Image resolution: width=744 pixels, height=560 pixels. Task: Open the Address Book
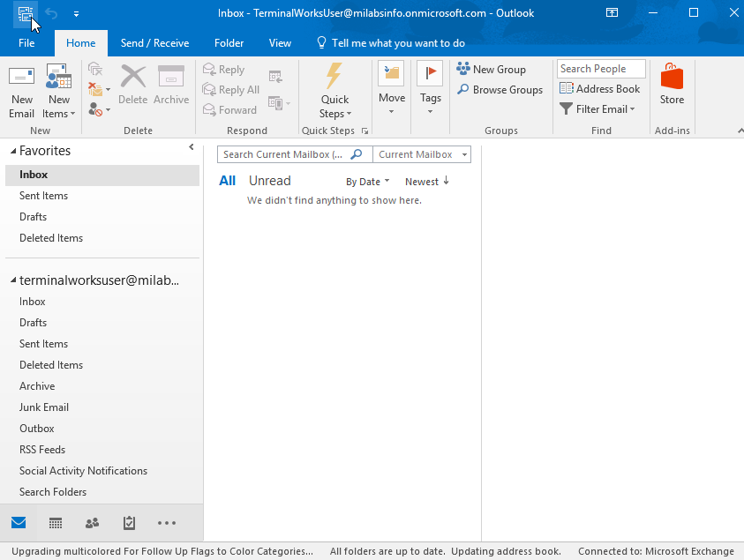[x=599, y=89]
